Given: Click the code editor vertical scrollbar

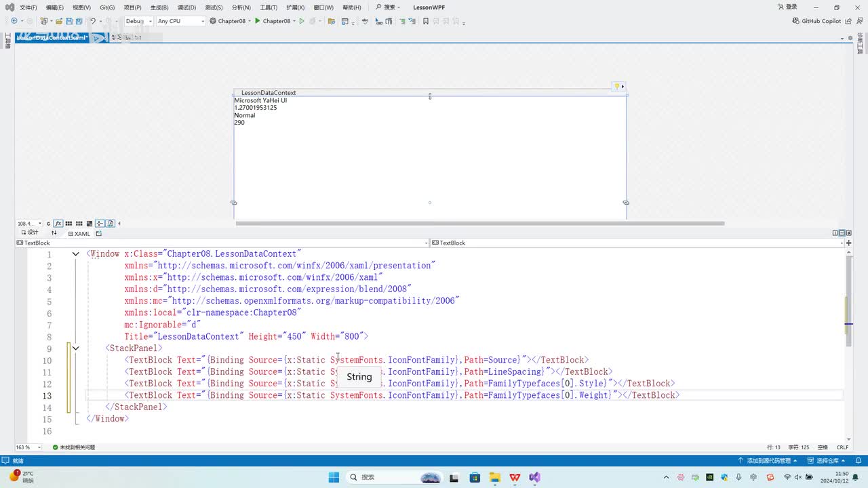Looking at the screenshot, I should click(848, 302).
